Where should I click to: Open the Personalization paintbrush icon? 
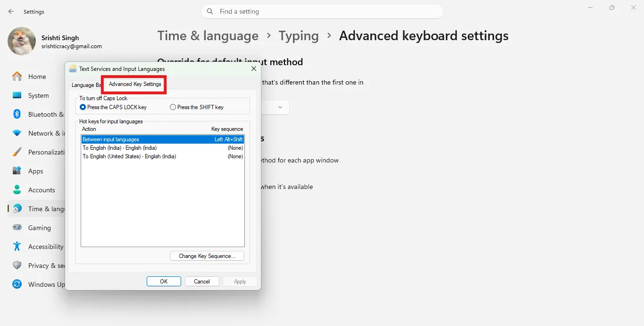(x=17, y=152)
